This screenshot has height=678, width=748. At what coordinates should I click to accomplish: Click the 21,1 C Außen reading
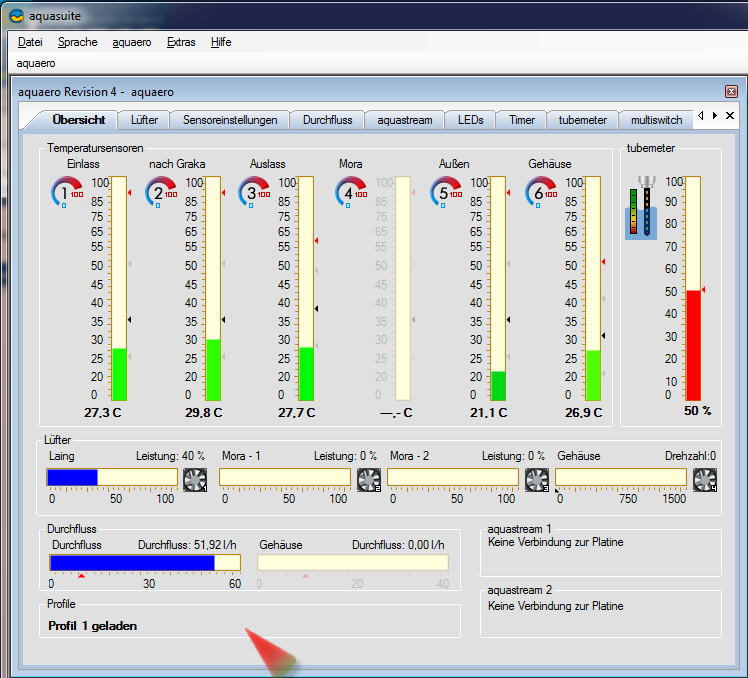[x=488, y=413]
